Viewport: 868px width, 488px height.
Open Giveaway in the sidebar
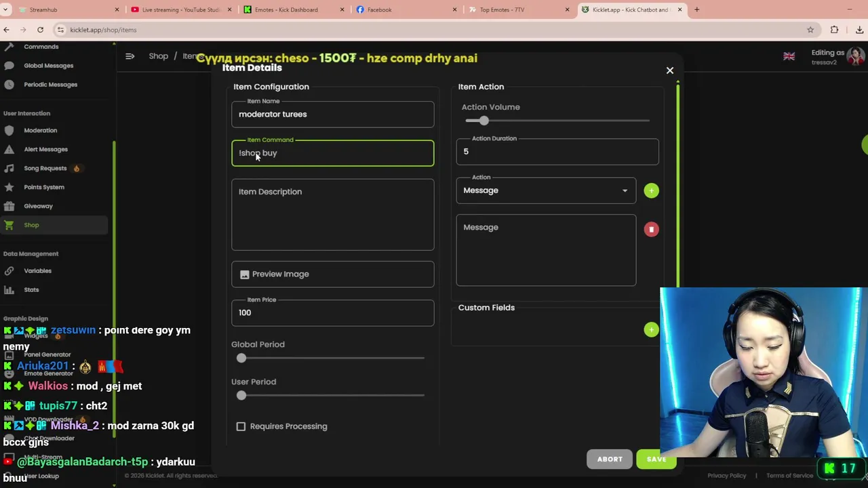[38, 206]
